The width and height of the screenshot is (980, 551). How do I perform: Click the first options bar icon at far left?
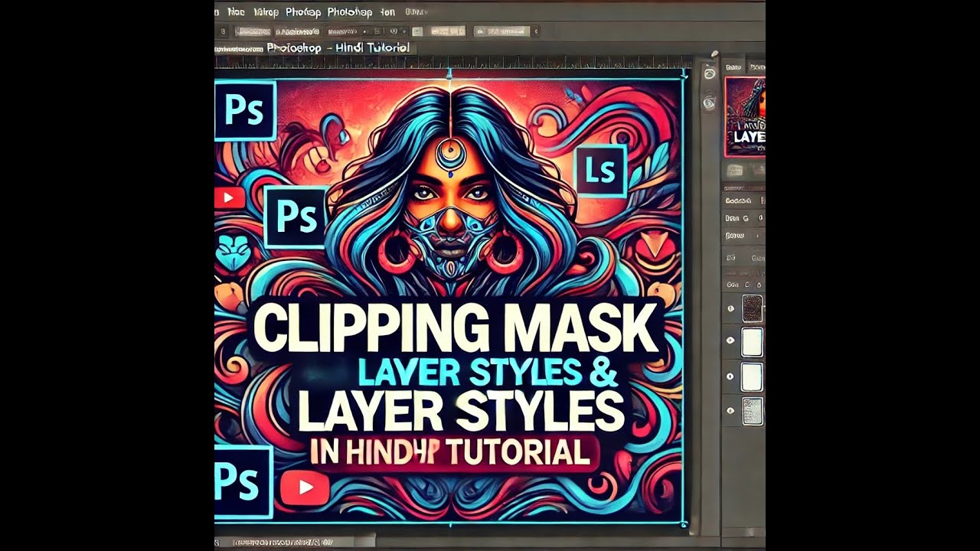[x=223, y=31]
